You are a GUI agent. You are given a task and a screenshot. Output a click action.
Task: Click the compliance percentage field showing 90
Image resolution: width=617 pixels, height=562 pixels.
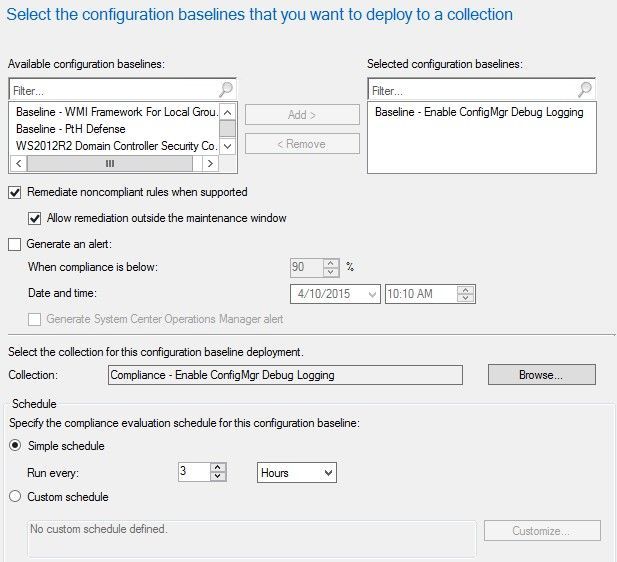click(x=306, y=267)
